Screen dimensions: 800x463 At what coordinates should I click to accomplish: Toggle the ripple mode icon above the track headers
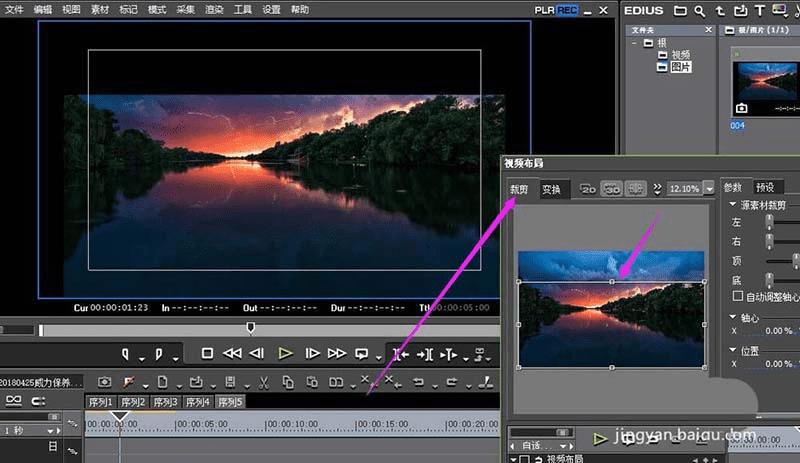13,400
